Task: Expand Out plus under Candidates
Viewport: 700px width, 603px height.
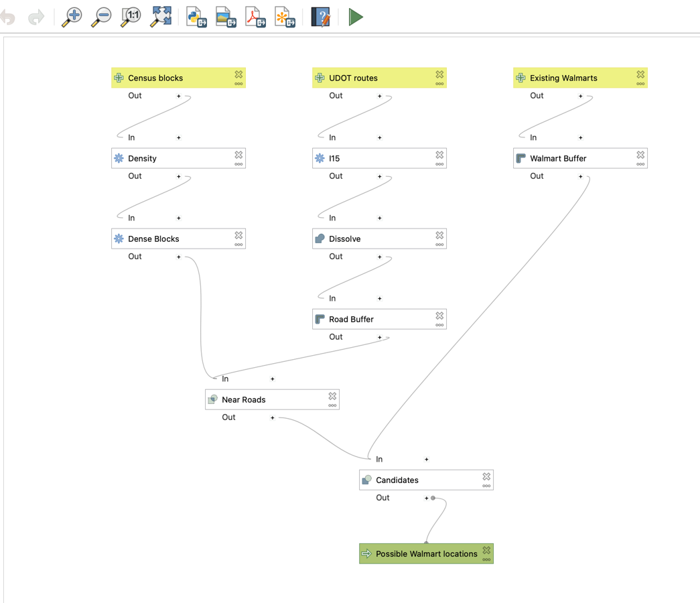Action: 426,498
